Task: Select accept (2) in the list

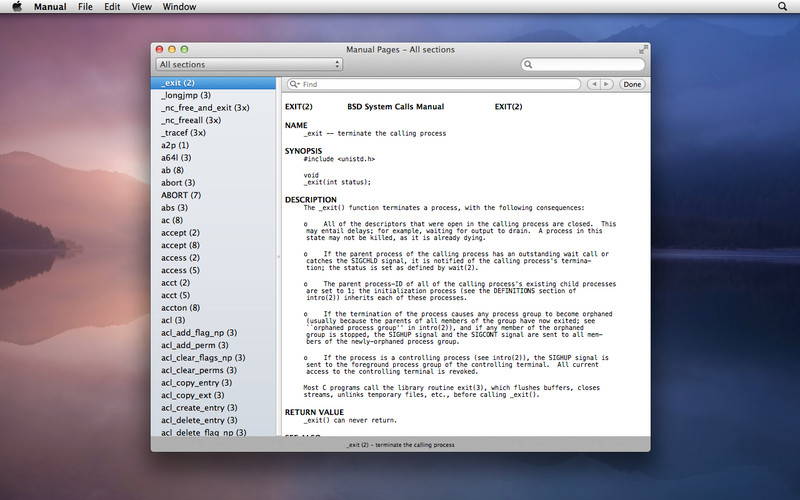Action: (213, 233)
